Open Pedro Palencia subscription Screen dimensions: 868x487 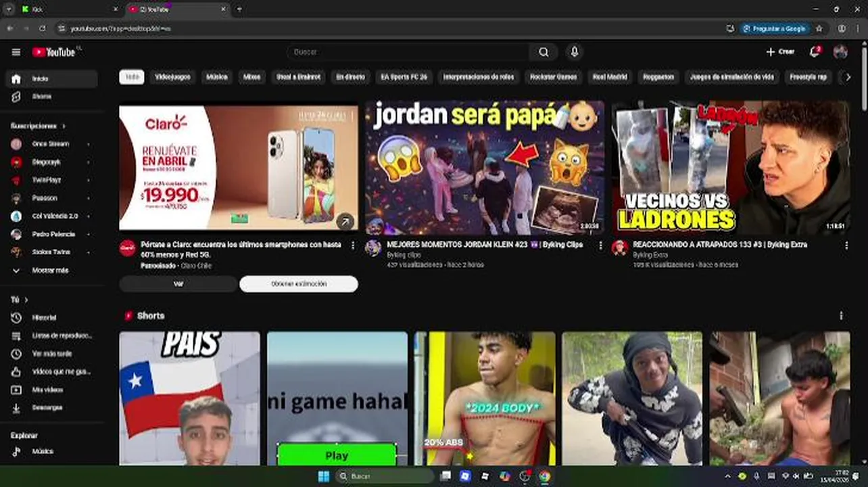coord(51,234)
